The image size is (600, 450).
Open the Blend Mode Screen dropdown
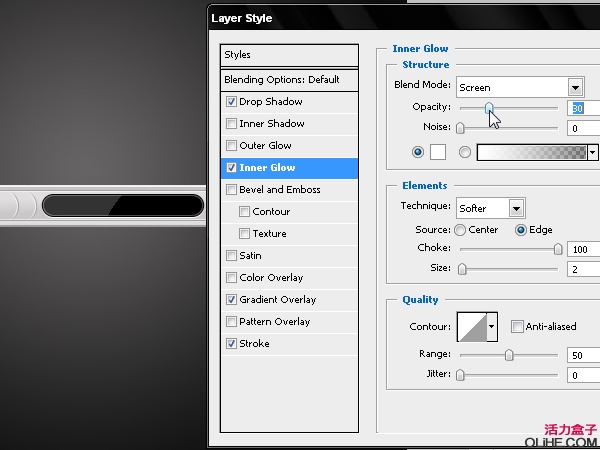click(520, 87)
